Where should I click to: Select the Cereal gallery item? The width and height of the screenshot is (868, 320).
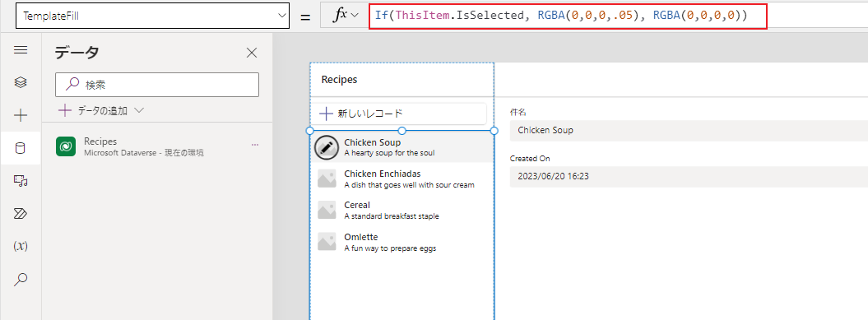click(x=402, y=211)
